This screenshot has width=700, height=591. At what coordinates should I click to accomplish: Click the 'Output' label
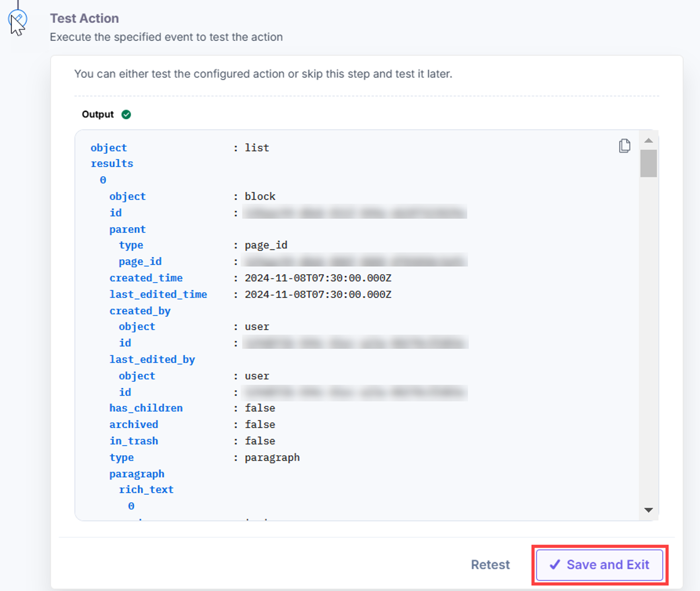(98, 115)
